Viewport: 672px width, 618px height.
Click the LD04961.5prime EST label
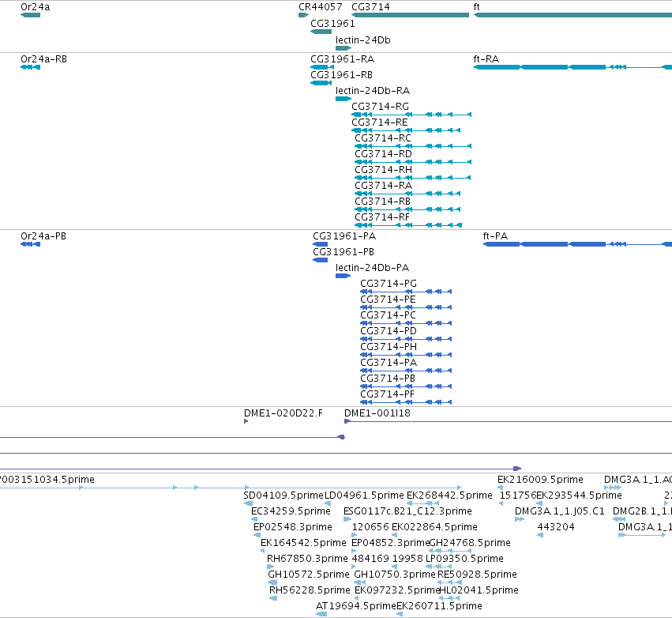coord(364,496)
